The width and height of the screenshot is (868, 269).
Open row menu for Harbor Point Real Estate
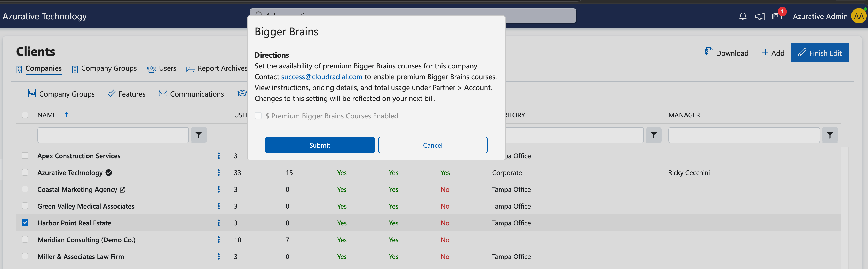point(219,223)
